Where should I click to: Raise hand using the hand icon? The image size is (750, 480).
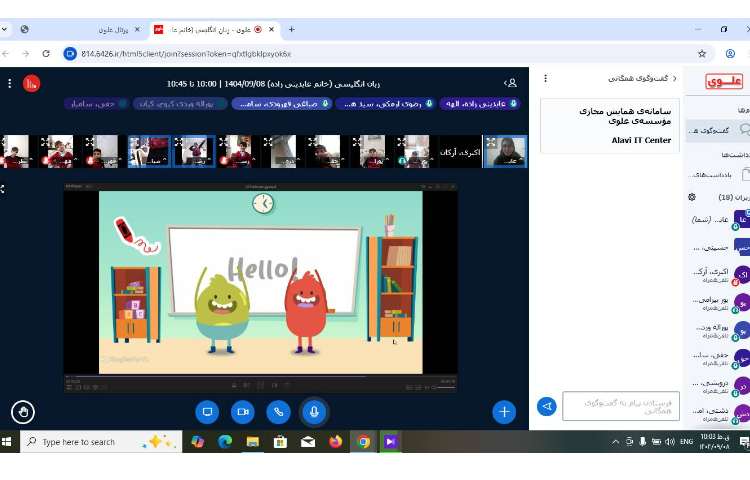pos(22,410)
